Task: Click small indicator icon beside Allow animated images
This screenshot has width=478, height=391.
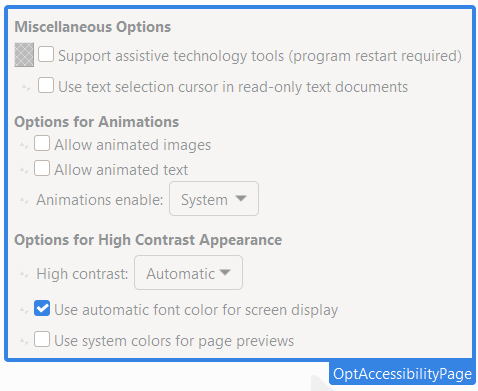Action: click(x=24, y=145)
